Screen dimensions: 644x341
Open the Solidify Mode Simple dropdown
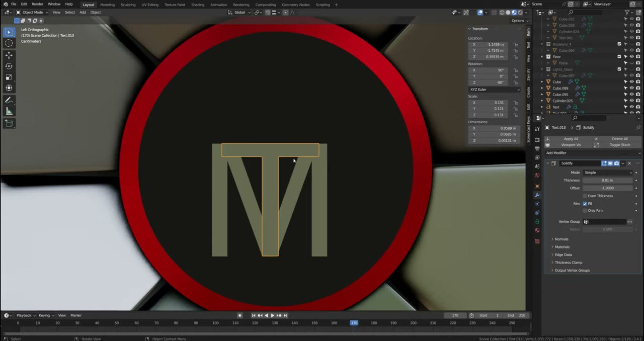click(607, 173)
